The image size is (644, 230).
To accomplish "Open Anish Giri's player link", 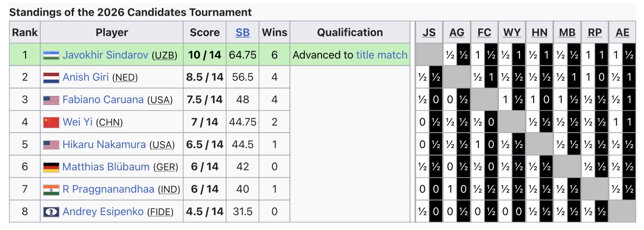I will pos(85,77).
